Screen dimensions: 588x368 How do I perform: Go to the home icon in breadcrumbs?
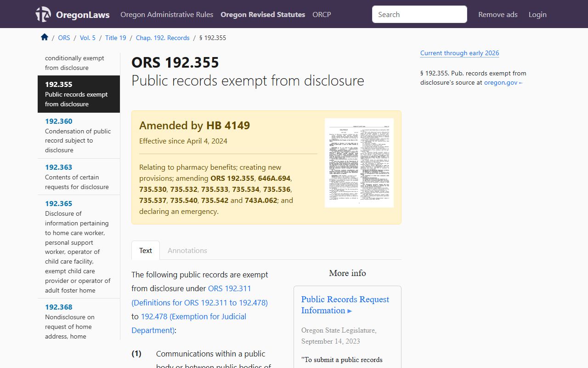tap(45, 37)
